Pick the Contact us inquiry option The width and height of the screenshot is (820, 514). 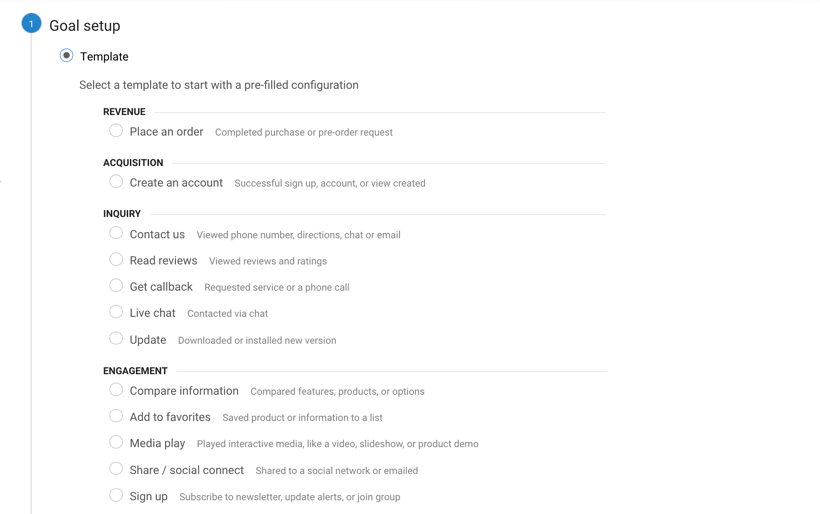[x=116, y=233]
